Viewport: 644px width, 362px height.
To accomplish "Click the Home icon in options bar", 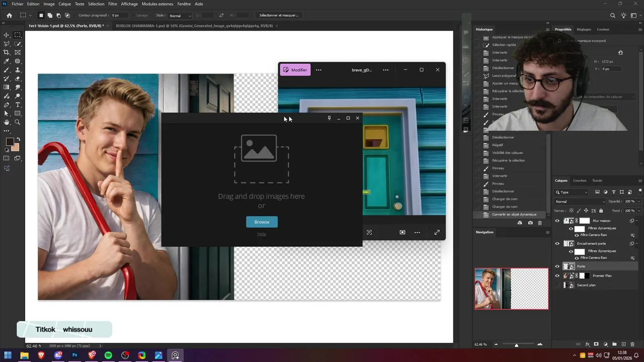I will pyautogui.click(x=9, y=15).
